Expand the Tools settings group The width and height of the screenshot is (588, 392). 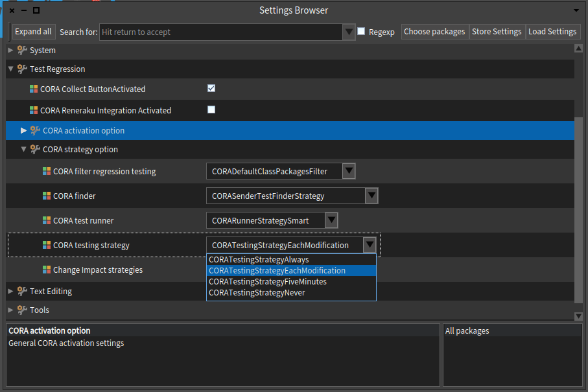[10, 310]
